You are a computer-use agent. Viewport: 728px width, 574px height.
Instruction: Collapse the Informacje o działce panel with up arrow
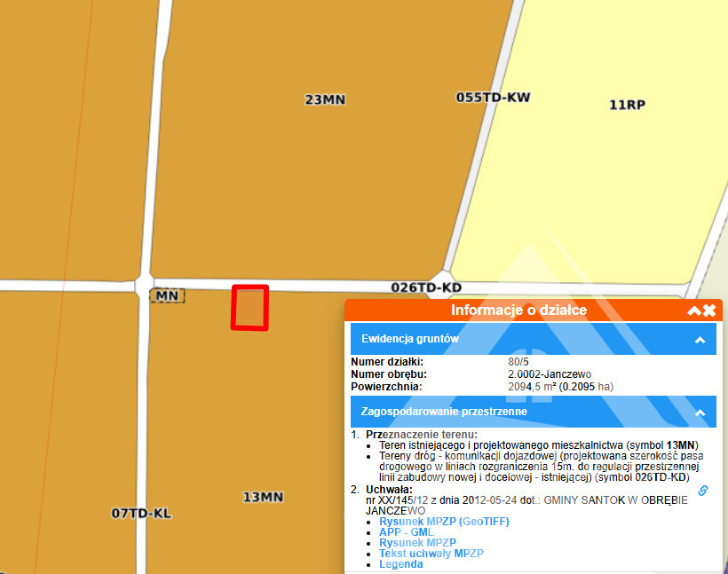[694, 311]
